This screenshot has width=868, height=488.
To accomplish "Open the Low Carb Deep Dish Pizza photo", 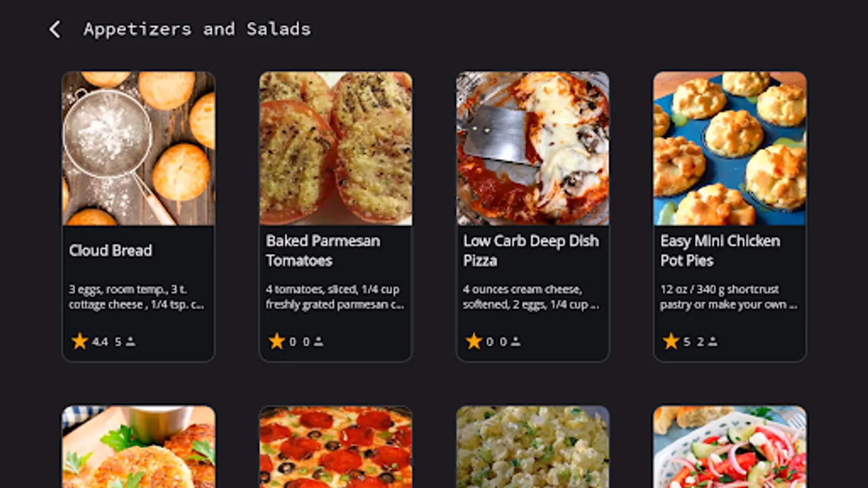I will click(x=533, y=149).
